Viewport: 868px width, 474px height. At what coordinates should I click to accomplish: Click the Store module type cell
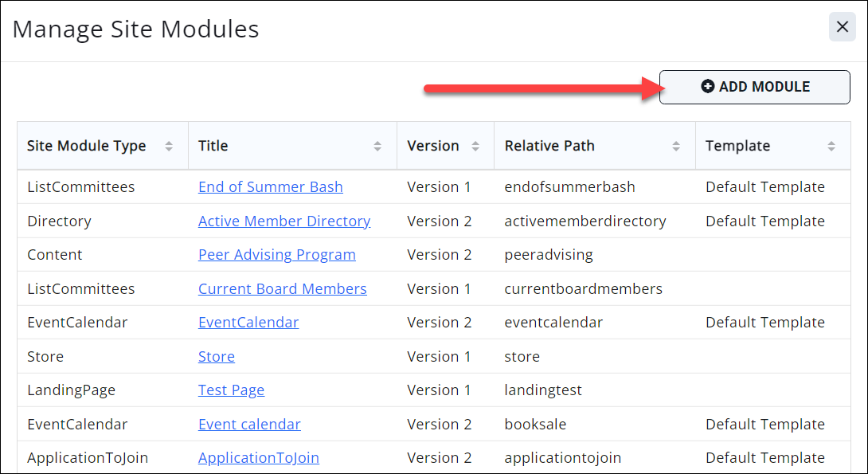[x=45, y=356]
